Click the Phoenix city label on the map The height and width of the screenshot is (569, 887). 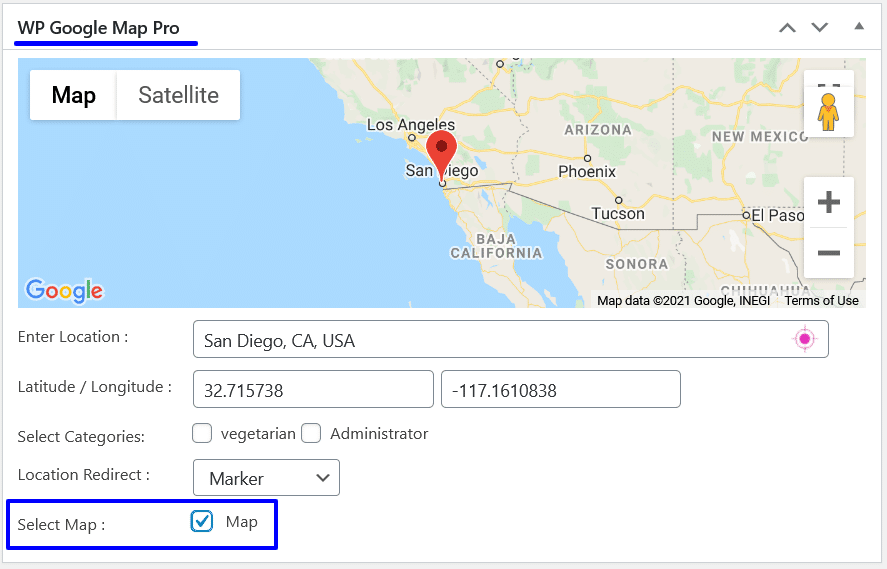click(x=587, y=171)
